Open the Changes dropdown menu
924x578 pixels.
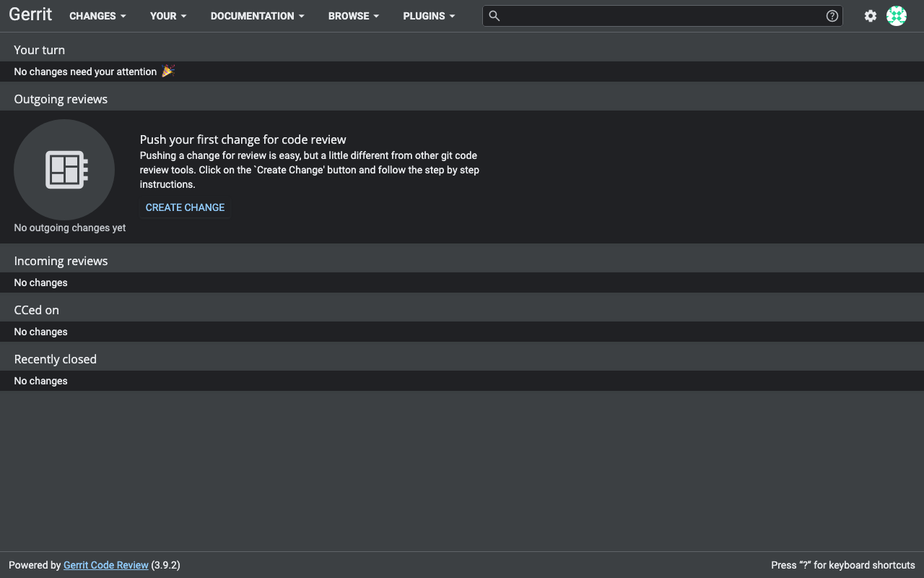(x=97, y=16)
